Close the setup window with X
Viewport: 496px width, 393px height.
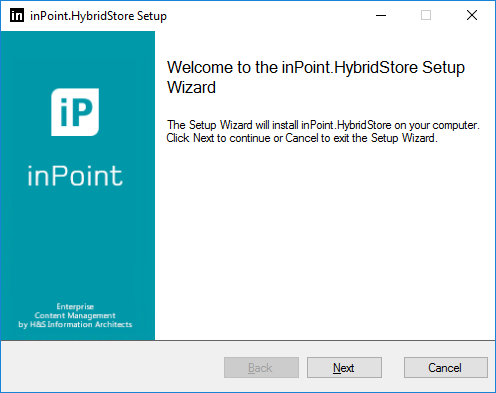472,15
